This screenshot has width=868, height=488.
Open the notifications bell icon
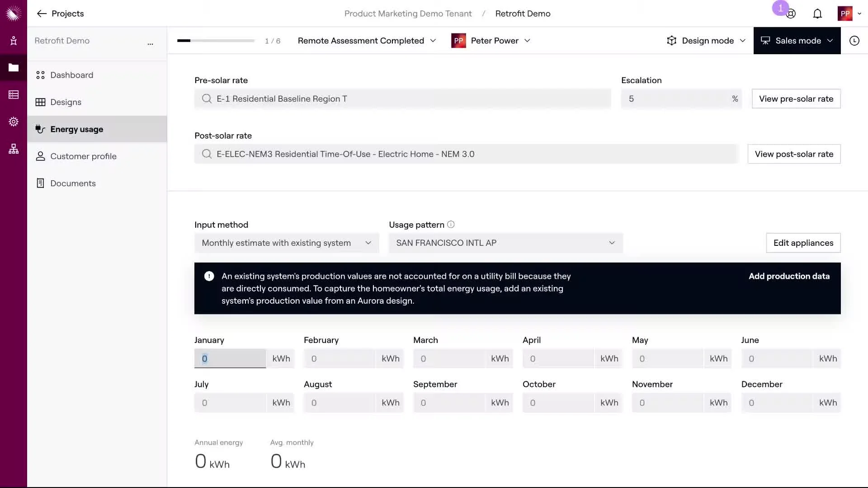coord(817,14)
